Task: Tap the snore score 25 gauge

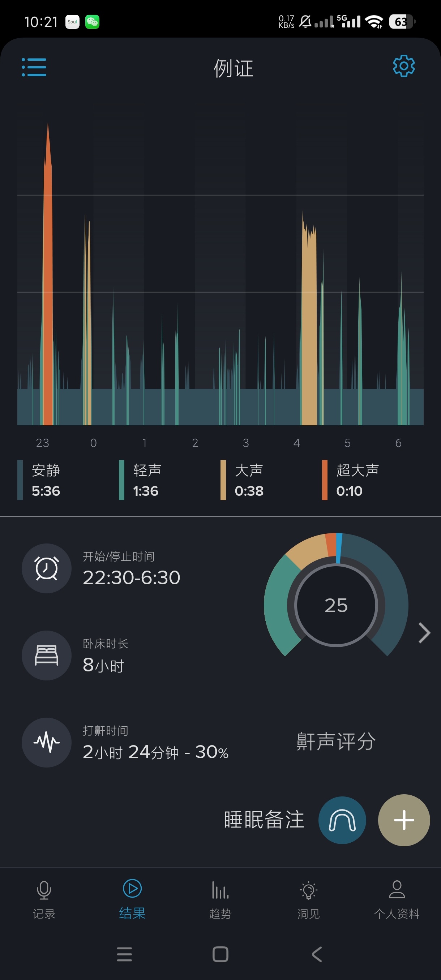Action: [x=336, y=605]
